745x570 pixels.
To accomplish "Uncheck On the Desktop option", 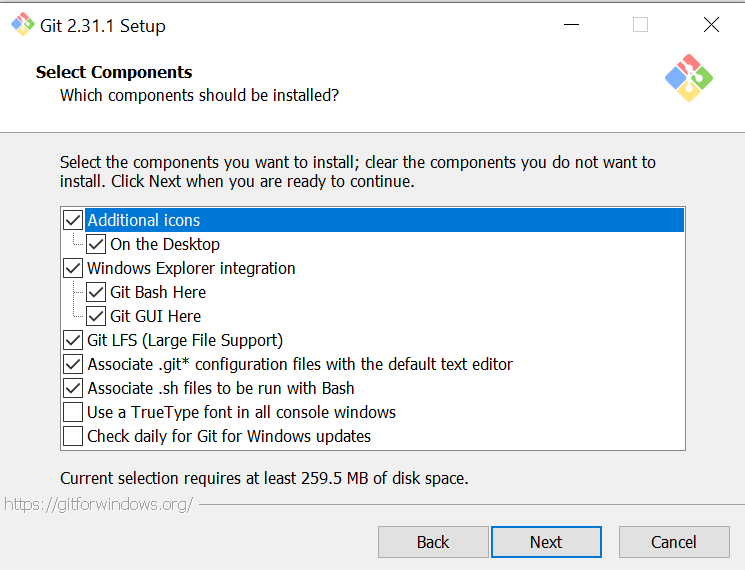I will (x=96, y=244).
